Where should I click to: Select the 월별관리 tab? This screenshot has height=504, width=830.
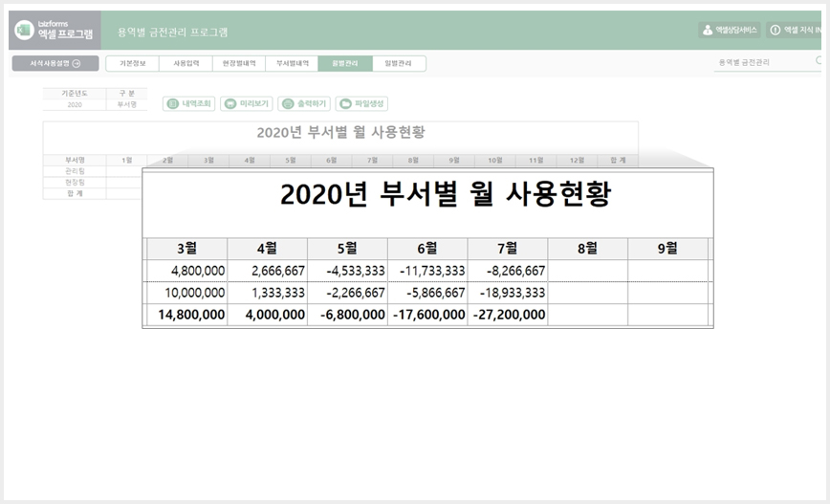(345, 63)
